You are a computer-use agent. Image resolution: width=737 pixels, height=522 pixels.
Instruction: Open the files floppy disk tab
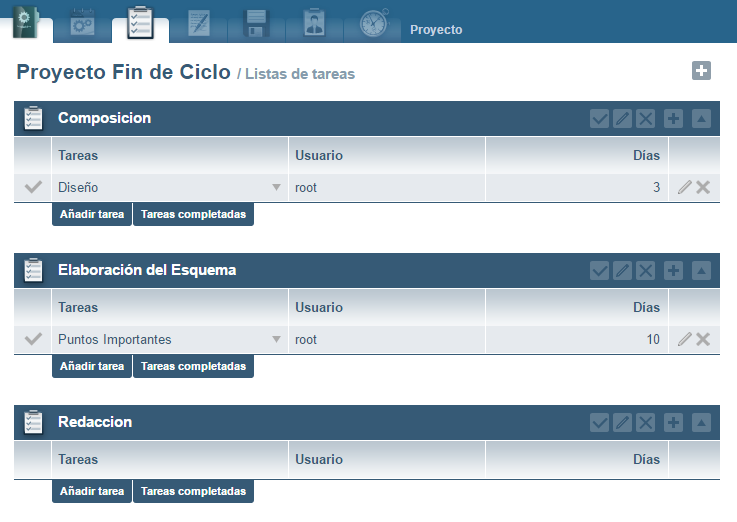point(257,23)
